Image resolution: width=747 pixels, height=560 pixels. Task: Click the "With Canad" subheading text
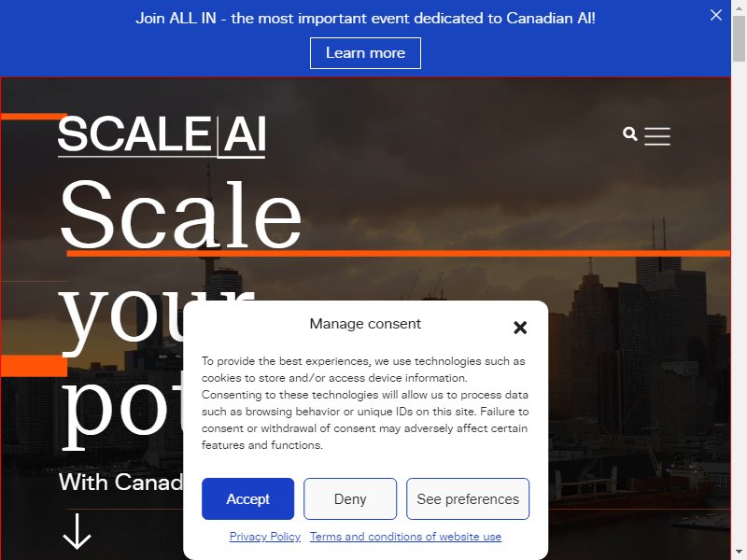tap(121, 482)
